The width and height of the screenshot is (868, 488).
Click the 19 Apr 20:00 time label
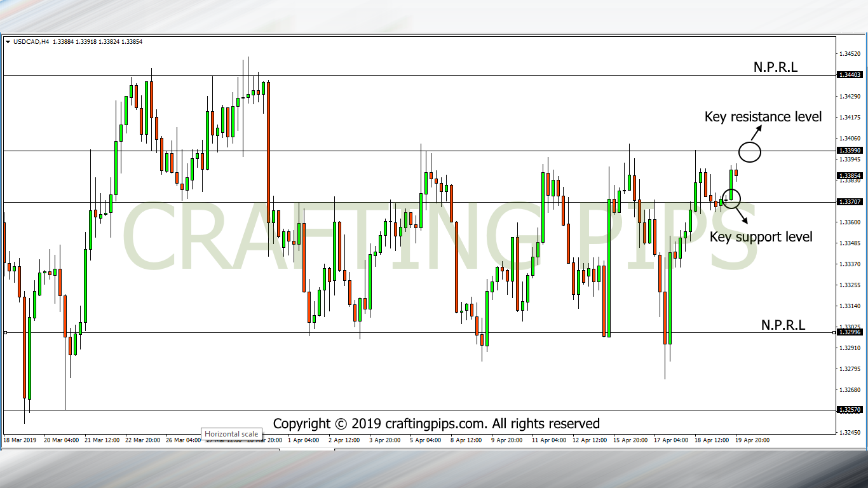coord(752,440)
